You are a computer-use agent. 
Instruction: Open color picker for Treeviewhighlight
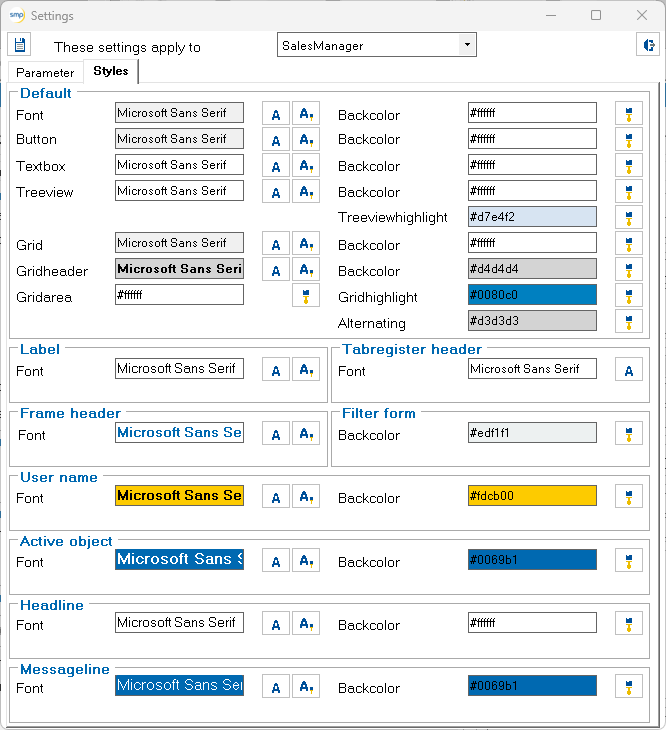tap(629, 217)
